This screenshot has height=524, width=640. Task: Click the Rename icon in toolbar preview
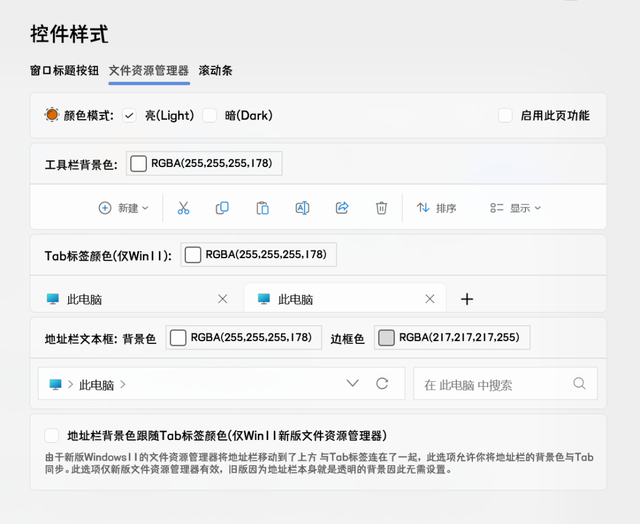(302, 208)
